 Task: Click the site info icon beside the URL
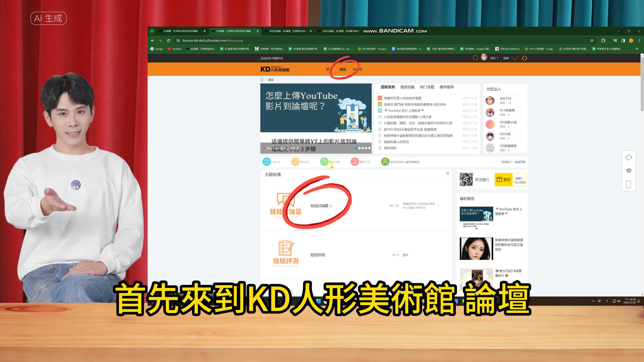[x=178, y=40]
